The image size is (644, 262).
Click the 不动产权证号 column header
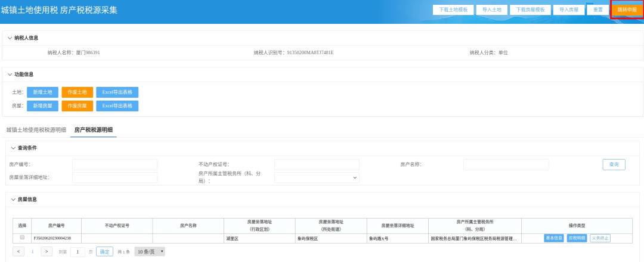117,226
